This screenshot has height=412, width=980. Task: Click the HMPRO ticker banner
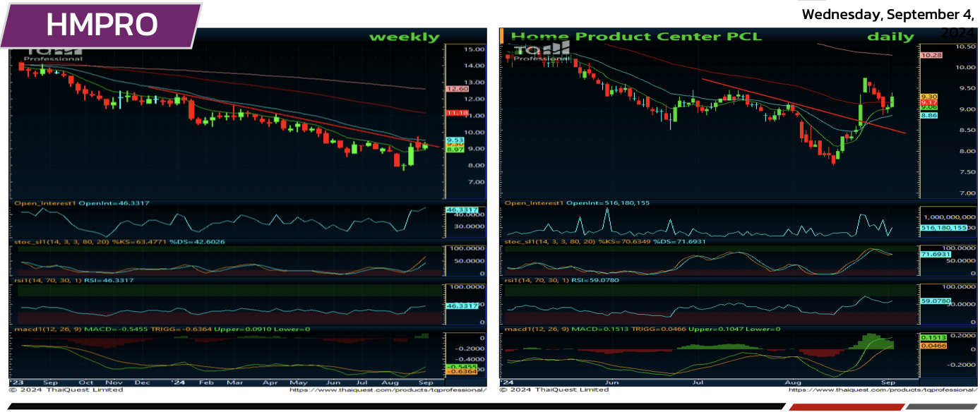[102, 25]
